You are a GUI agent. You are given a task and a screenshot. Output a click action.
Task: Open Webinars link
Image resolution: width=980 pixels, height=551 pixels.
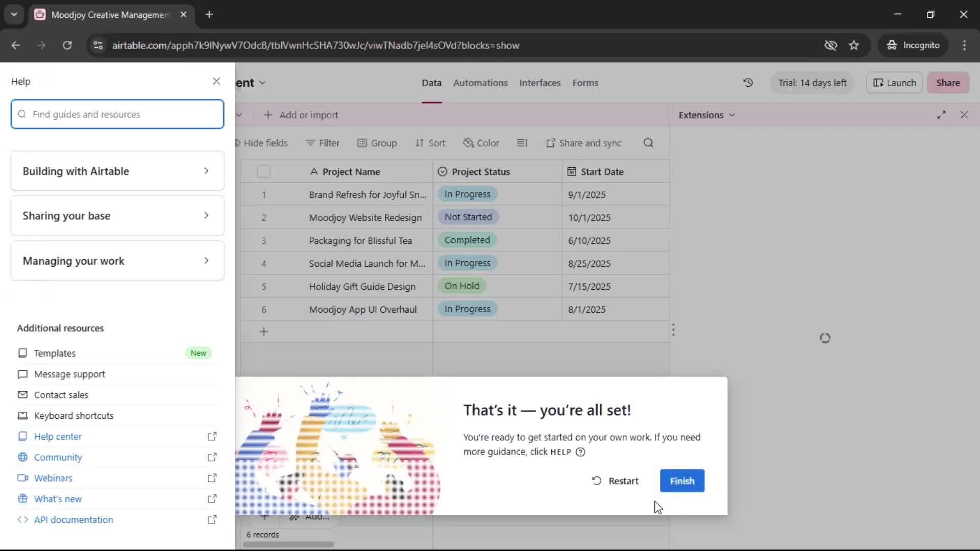coord(53,478)
